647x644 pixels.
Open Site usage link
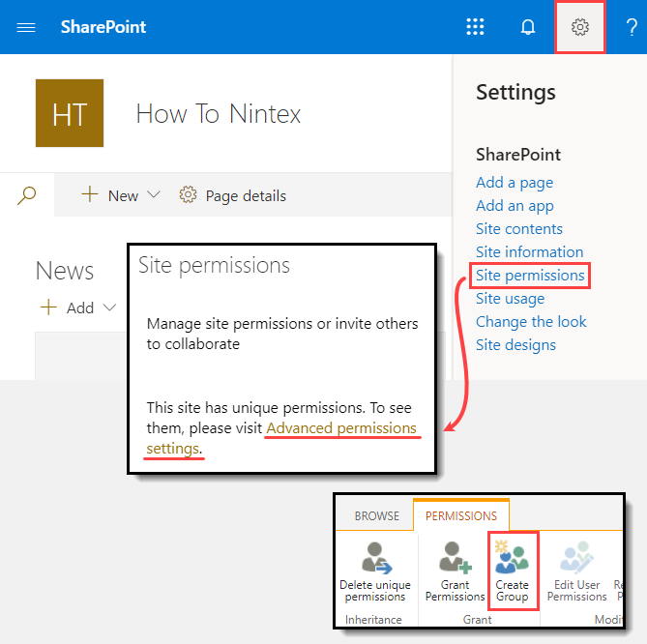510,298
